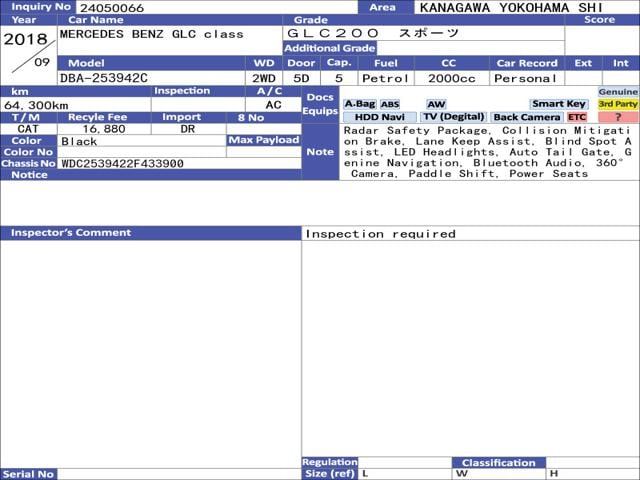Select the ABS equipment badge
The width and height of the screenshot is (640, 480).
[x=390, y=104]
